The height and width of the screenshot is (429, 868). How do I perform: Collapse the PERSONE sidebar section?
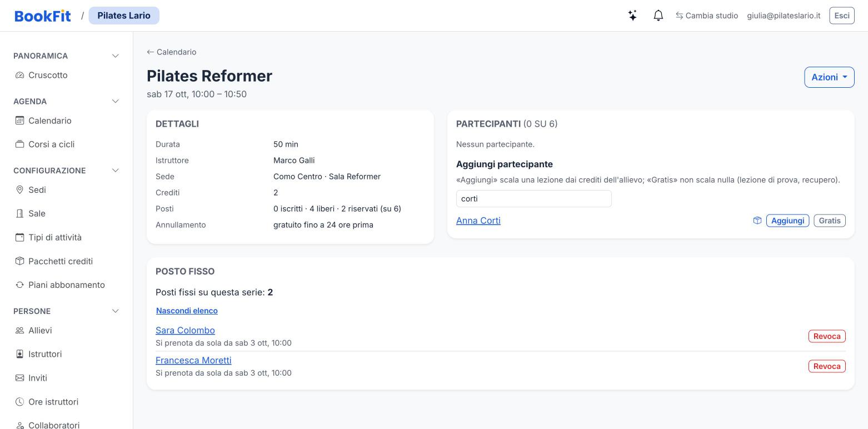pos(116,311)
